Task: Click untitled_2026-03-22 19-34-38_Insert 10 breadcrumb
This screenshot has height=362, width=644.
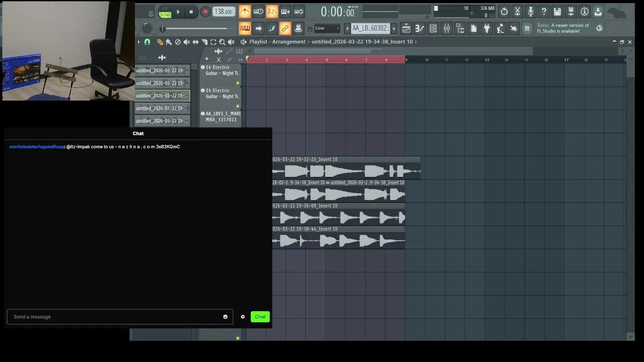Action: [x=362, y=42]
